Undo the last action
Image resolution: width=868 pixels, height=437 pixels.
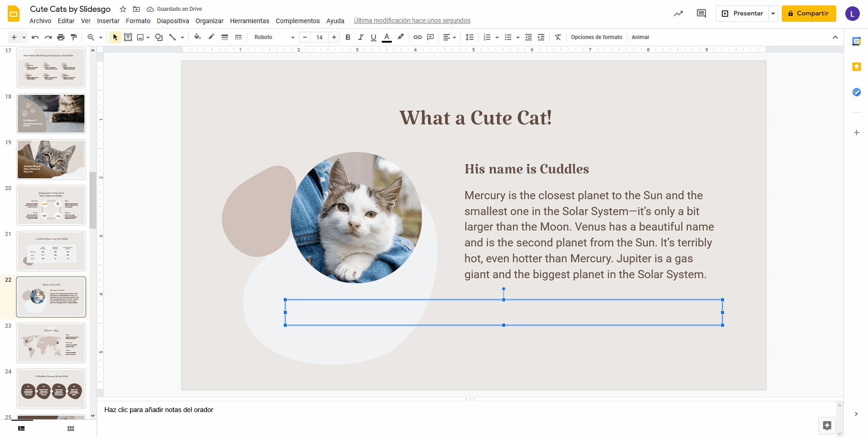(x=35, y=37)
